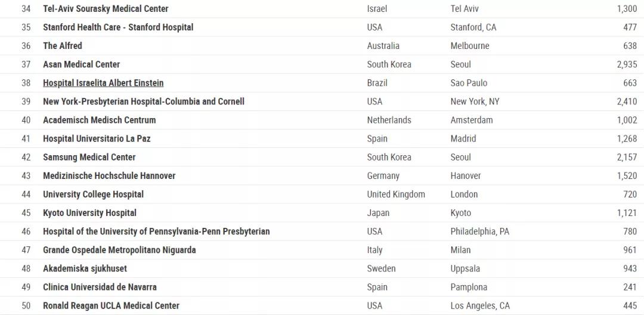Click Asan Medical Center name
The height and width of the screenshot is (315, 644).
pos(81,64)
